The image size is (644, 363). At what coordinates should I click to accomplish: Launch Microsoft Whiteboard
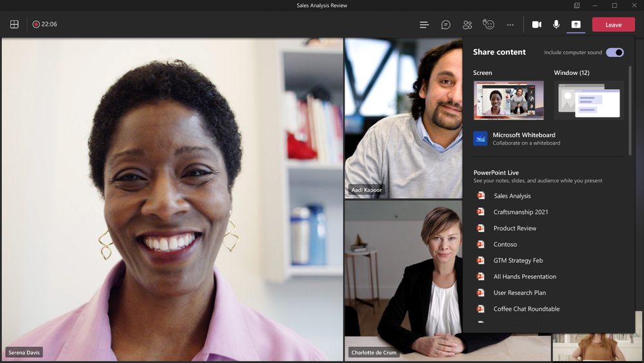click(523, 138)
